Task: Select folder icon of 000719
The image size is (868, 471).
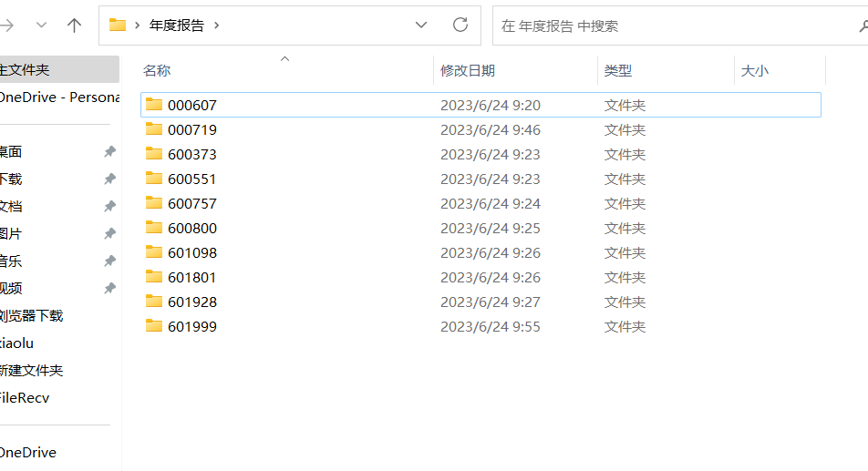Action: pyautogui.click(x=154, y=128)
